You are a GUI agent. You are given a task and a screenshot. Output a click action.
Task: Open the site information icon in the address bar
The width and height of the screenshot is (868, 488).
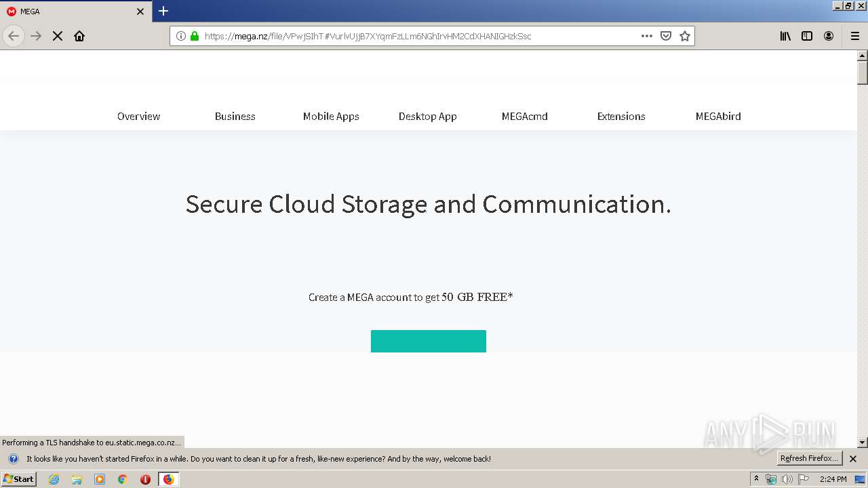[x=181, y=36]
